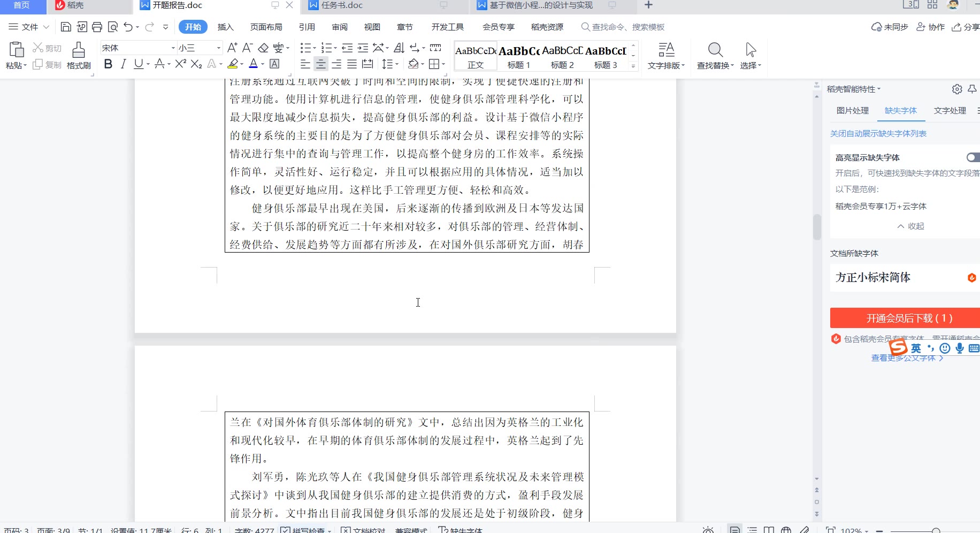Click the red font color swatch
The height and width of the screenshot is (533, 980).
[x=254, y=64]
